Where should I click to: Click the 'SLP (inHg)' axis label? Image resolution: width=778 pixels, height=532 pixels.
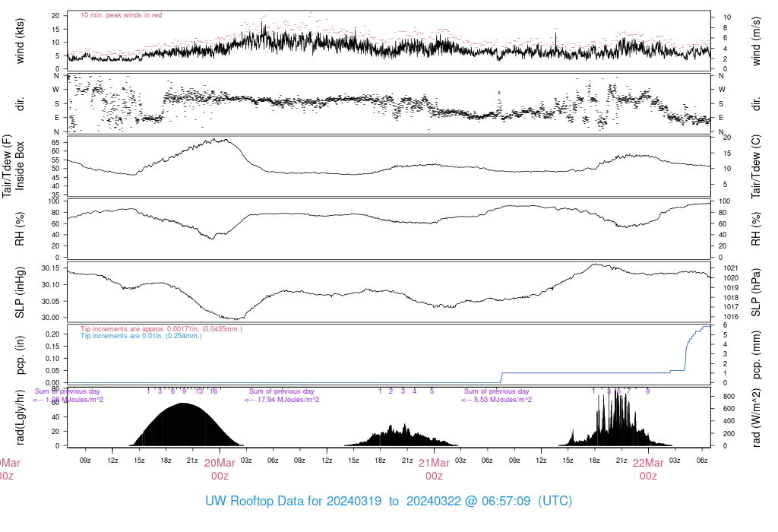click(20, 293)
